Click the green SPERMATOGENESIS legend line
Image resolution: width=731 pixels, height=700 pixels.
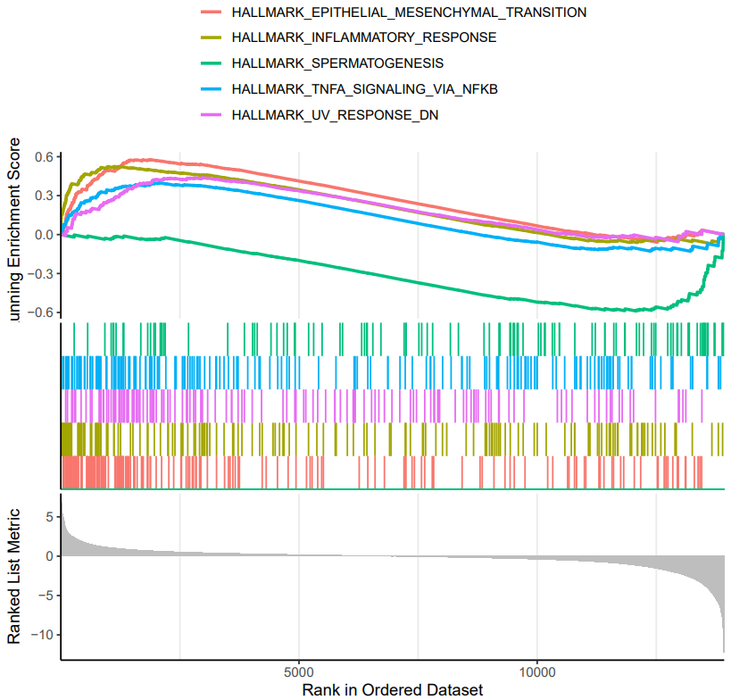click(212, 63)
